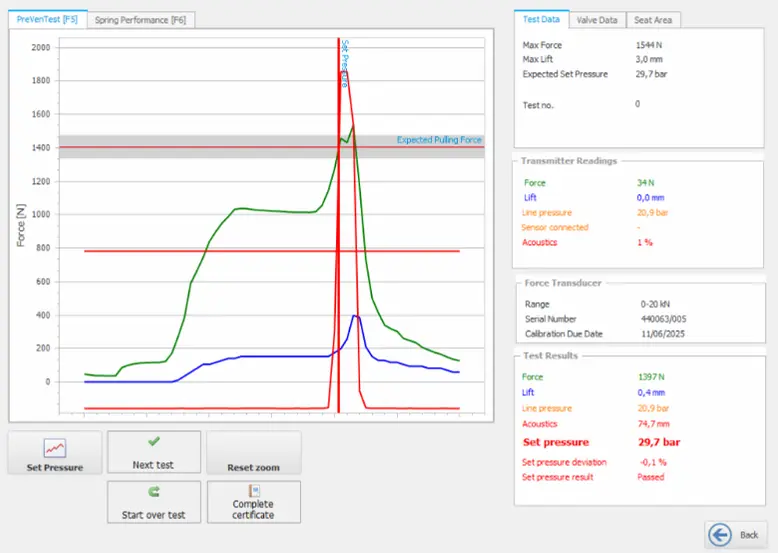
Task: Click the Calibration Due Date 11/06/2025
Action: (663, 334)
